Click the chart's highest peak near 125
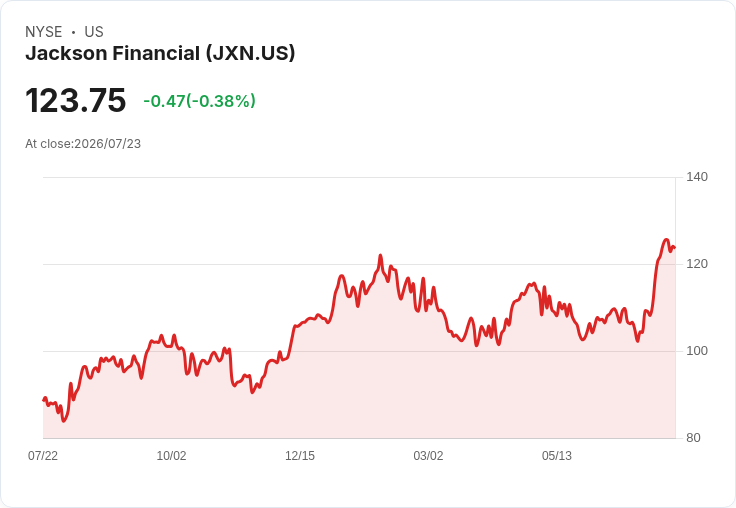 (x=666, y=240)
